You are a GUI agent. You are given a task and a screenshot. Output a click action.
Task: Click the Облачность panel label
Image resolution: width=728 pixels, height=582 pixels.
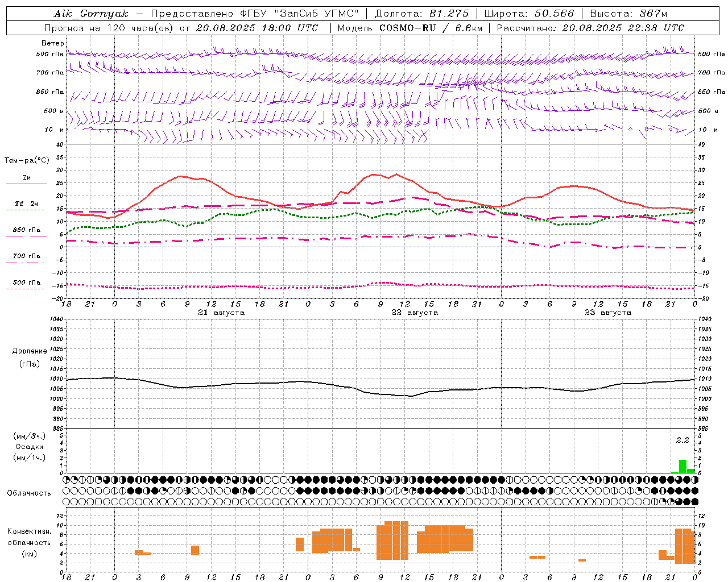click(x=29, y=493)
